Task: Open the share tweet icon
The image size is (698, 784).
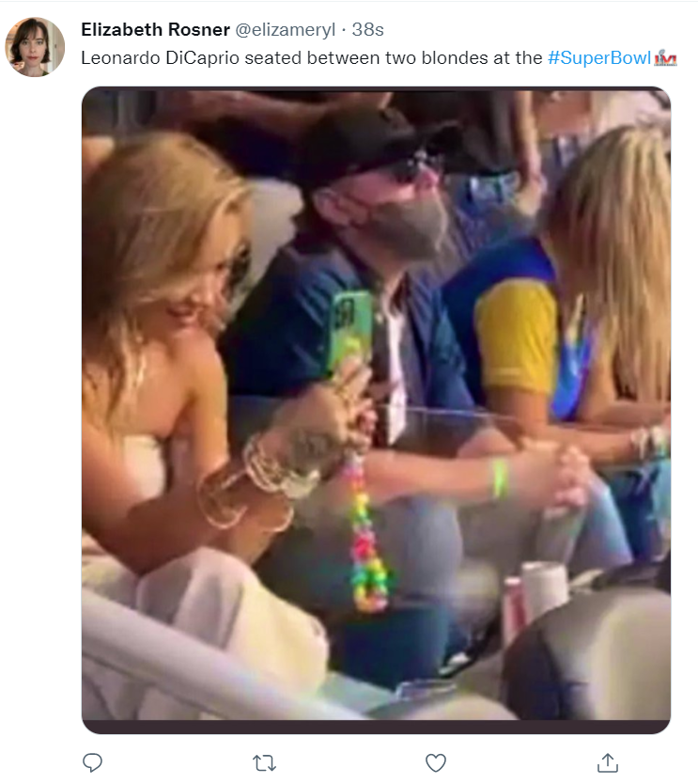Action: click(608, 762)
